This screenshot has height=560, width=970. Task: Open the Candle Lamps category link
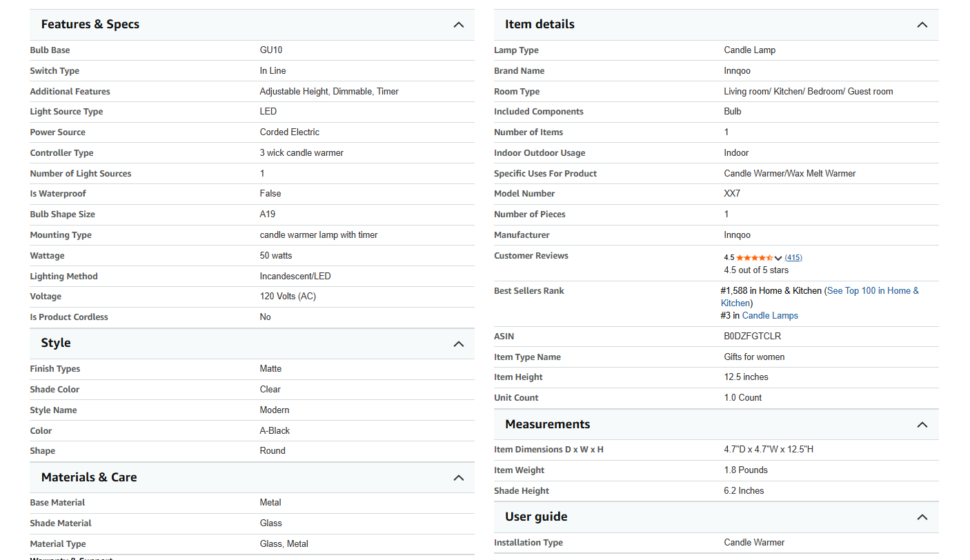[x=770, y=316]
